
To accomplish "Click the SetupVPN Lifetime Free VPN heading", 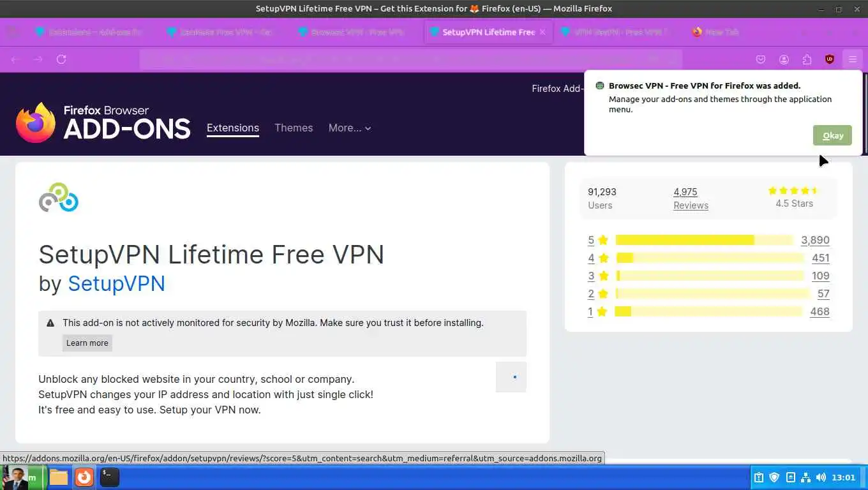I will tap(211, 255).
